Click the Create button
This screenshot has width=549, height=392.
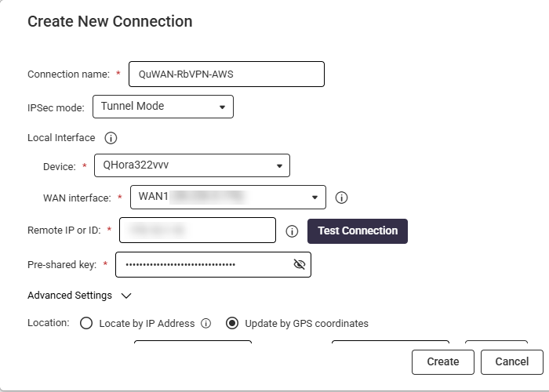[443, 361]
